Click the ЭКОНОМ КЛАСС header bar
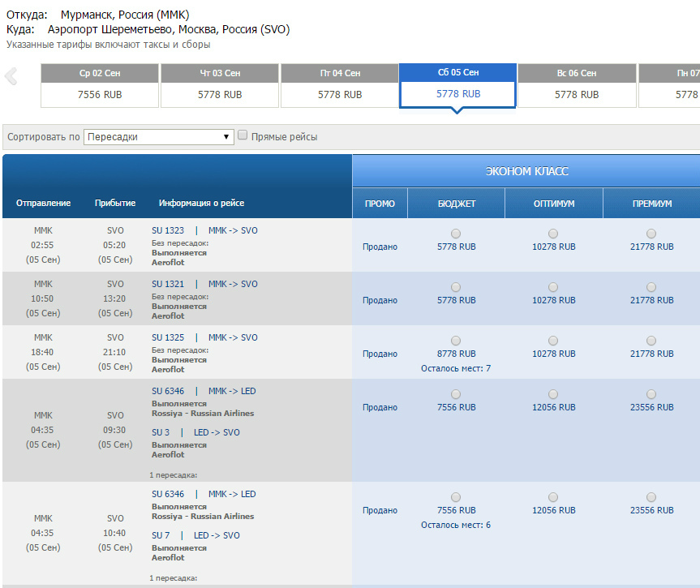The height and width of the screenshot is (588, 700). pyautogui.click(x=526, y=171)
